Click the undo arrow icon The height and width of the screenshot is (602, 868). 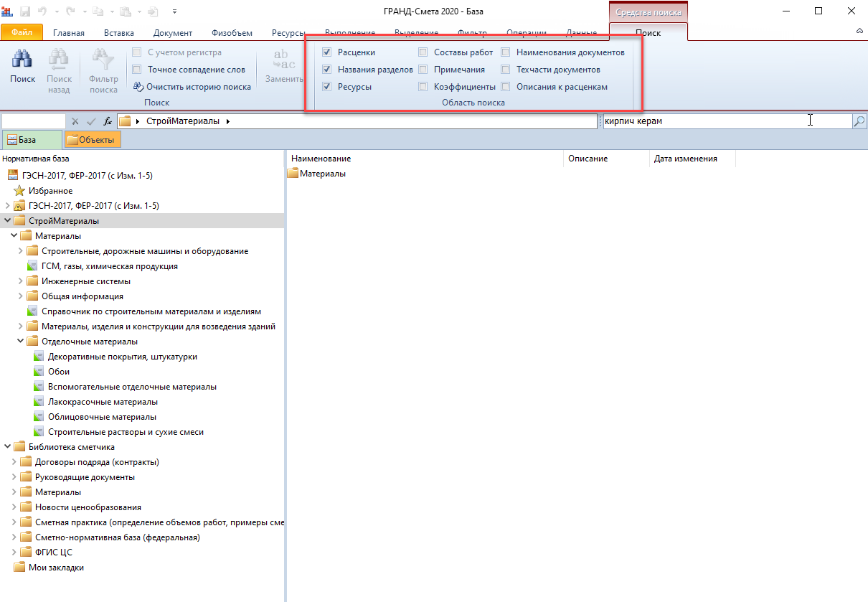(44, 11)
